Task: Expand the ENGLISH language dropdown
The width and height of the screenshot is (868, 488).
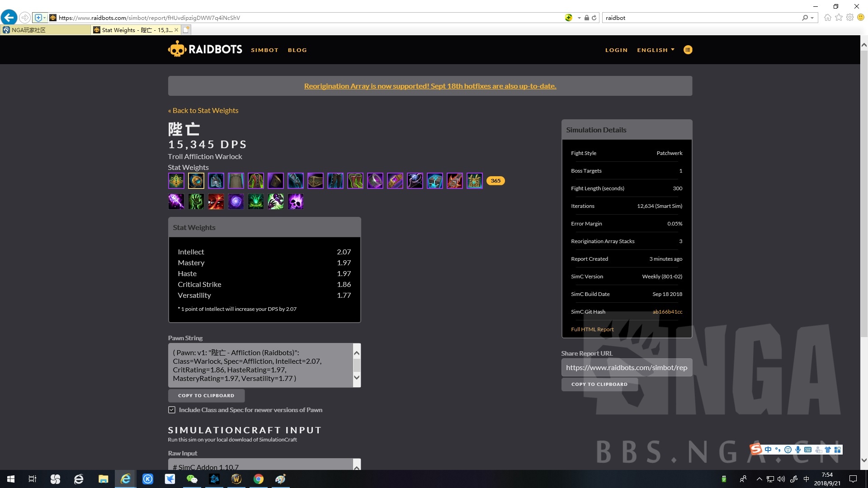Action: (656, 50)
